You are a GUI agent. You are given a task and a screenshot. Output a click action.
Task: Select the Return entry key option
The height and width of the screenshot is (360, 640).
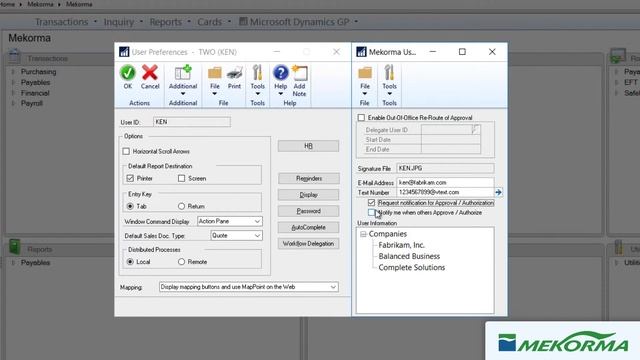coord(182,206)
